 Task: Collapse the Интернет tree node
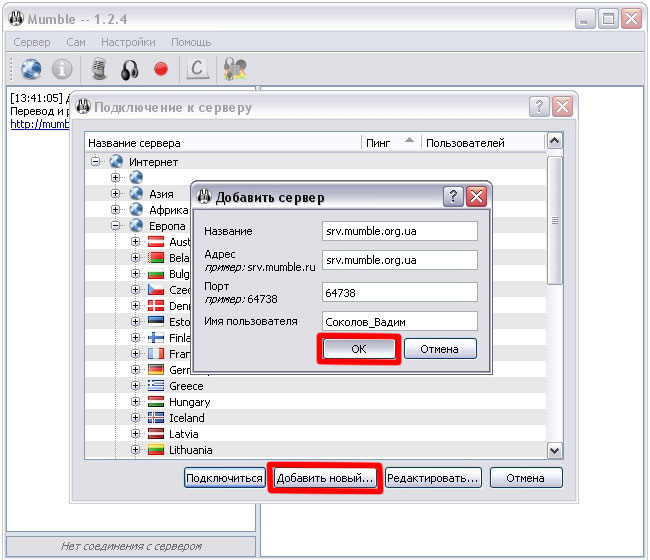(x=96, y=162)
